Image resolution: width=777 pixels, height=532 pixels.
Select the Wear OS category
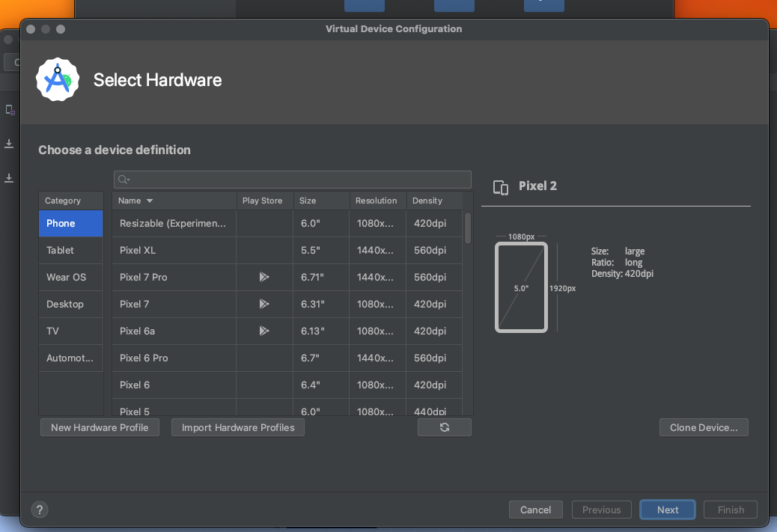pyautogui.click(x=71, y=277)
